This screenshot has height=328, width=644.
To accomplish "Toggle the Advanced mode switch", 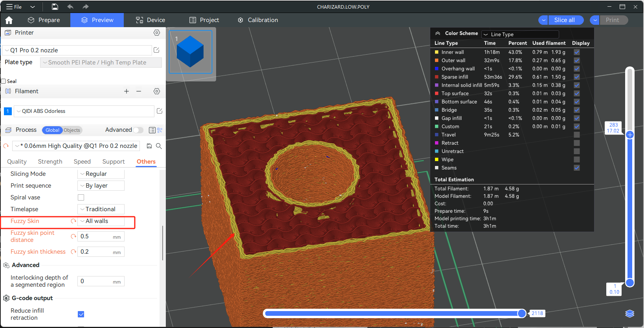I will pyautogui.click(x=138, y=130).
